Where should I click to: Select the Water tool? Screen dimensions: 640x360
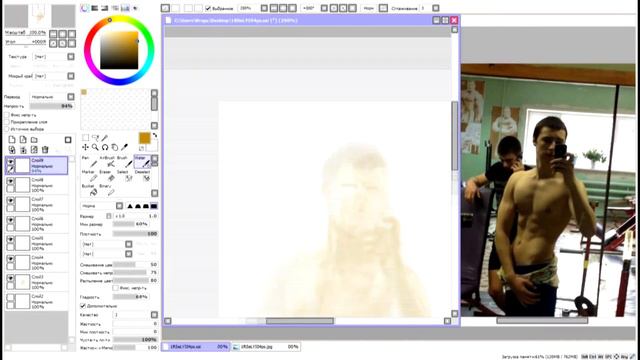pyautogui.click(x=142, y=162)
